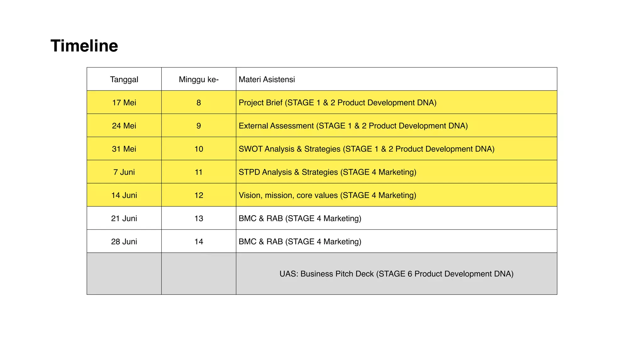Click the 31 Mei date cell
Screen dimensions: 644x362
tap(124, 149)
